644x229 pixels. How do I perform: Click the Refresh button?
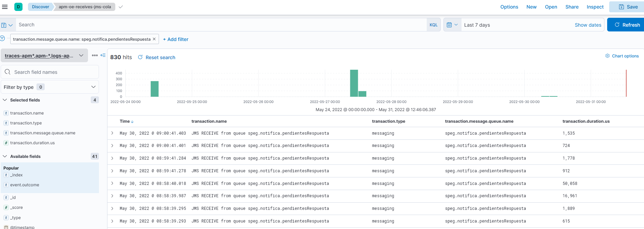pyautogui.click(x=626, y=25)
